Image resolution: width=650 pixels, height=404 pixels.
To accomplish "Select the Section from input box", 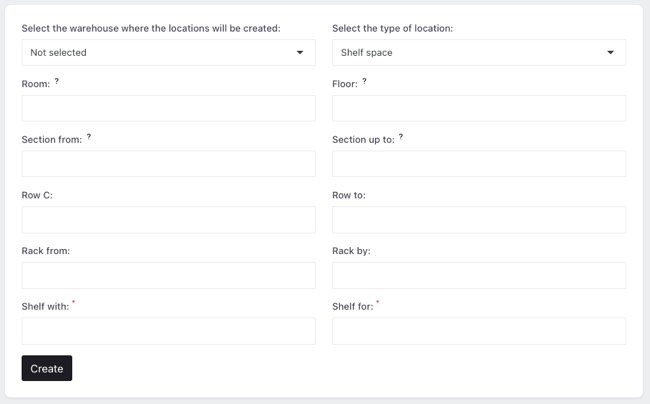I will pos(168,164).
